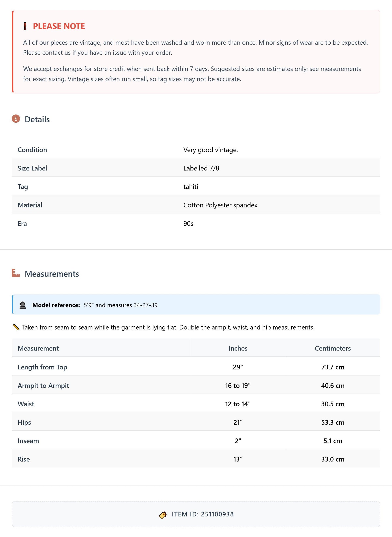The height and width of the screenshot is (537, 392).
Task: Select the PLEASE NOTE heading
Action: pyautogui.click(x=59, y=26)
